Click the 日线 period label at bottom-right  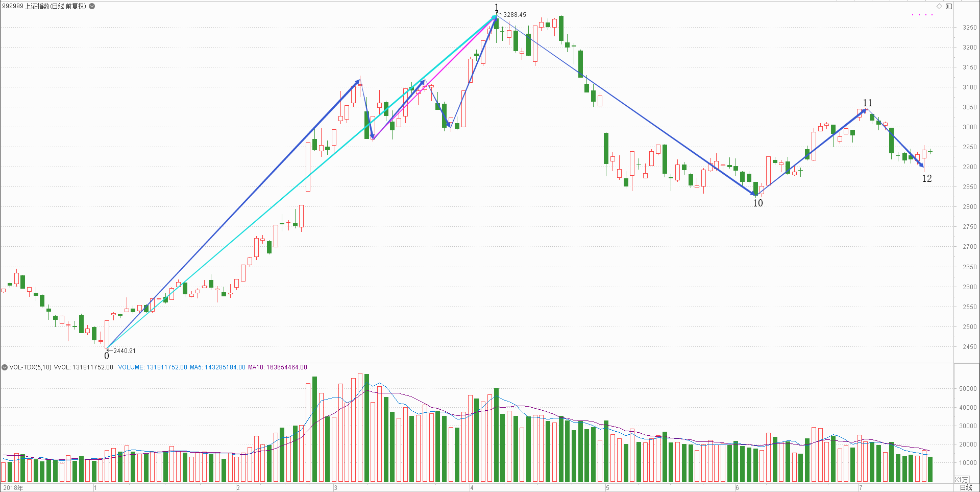(x=966, y=487)
